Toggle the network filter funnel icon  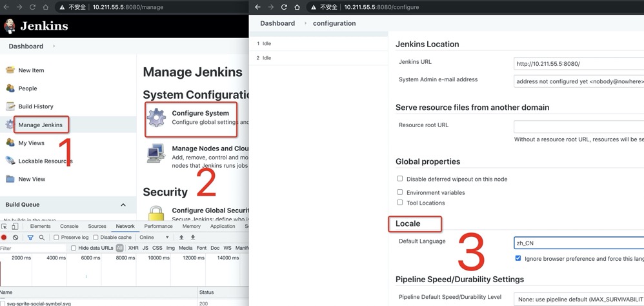point(30,238)
